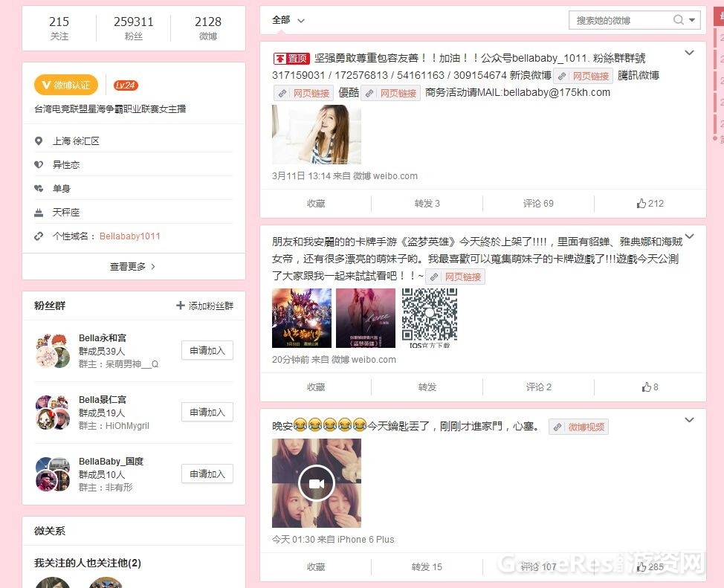Open the search type dropdown arrow

point(692,20)
